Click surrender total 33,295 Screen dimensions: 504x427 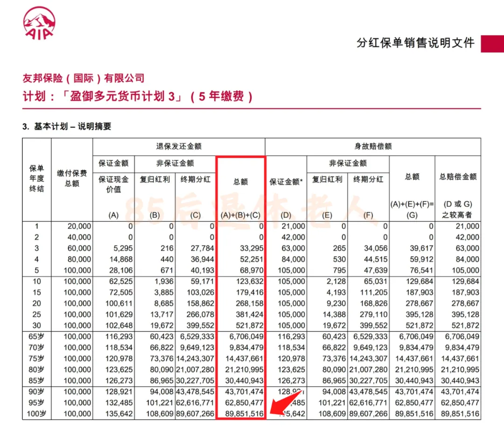coord(252,248)
